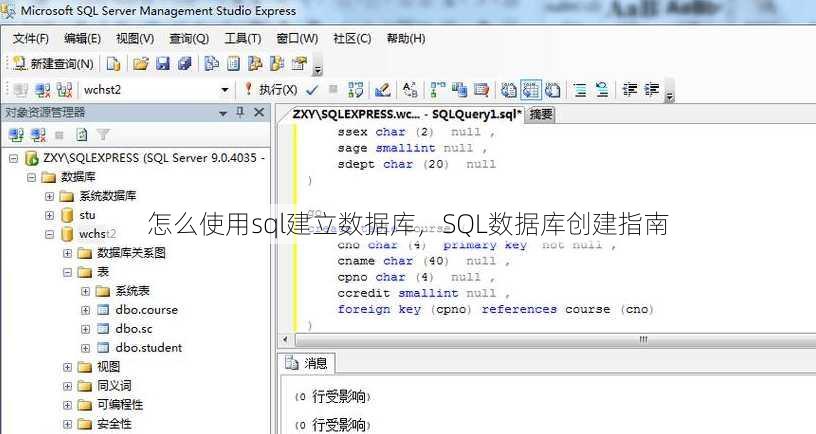Click the connect icon in the Object Explorer toolbar
This screenshot has width=816, height=434.
coord(16,135)
